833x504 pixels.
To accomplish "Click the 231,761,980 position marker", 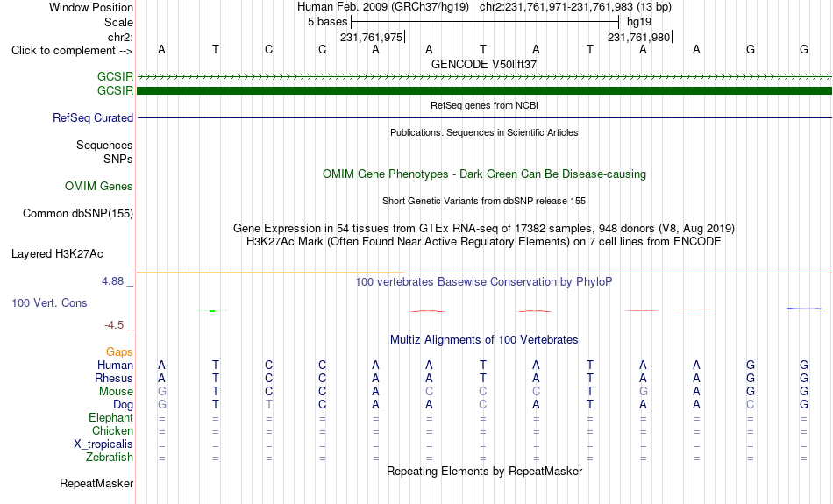I will (639, 37).
